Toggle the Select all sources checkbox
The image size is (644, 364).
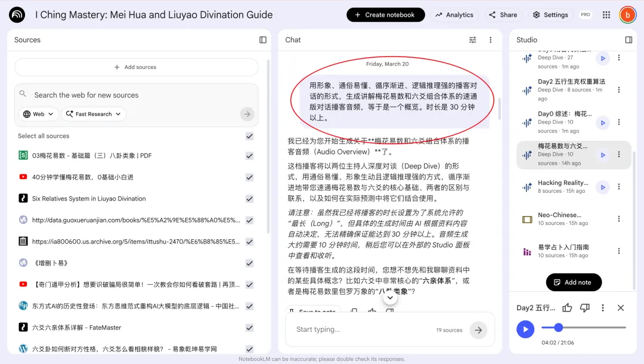coord(249,136)
